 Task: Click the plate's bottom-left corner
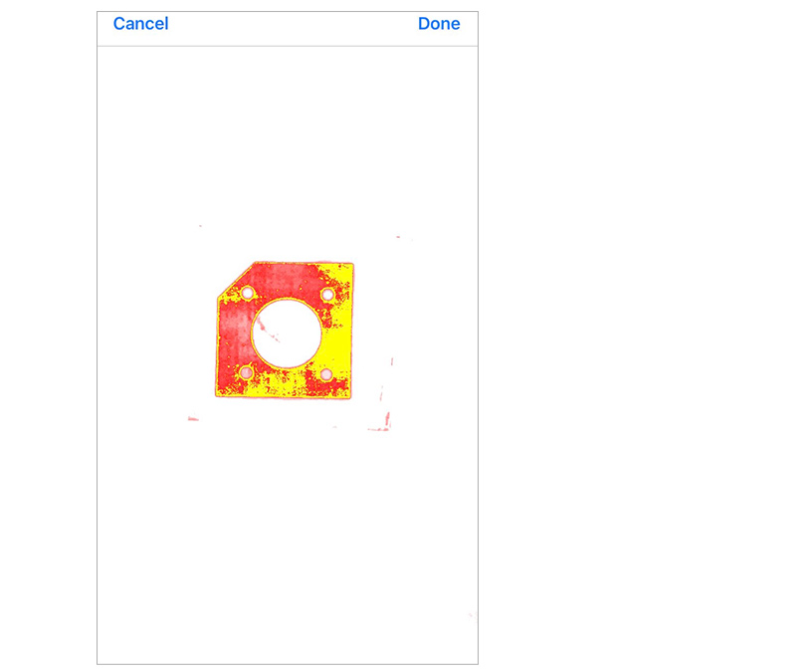[218, 395]
